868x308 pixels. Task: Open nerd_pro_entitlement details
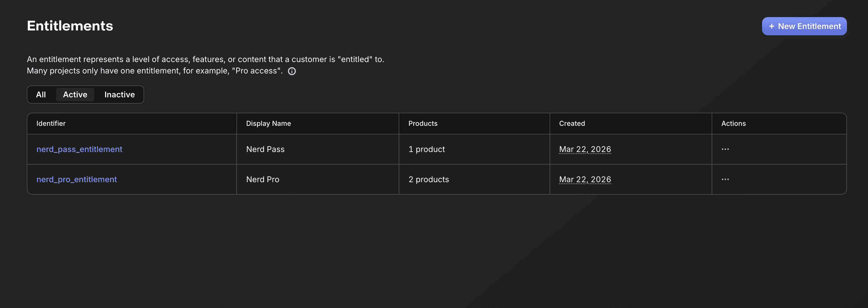coord(77,179)
